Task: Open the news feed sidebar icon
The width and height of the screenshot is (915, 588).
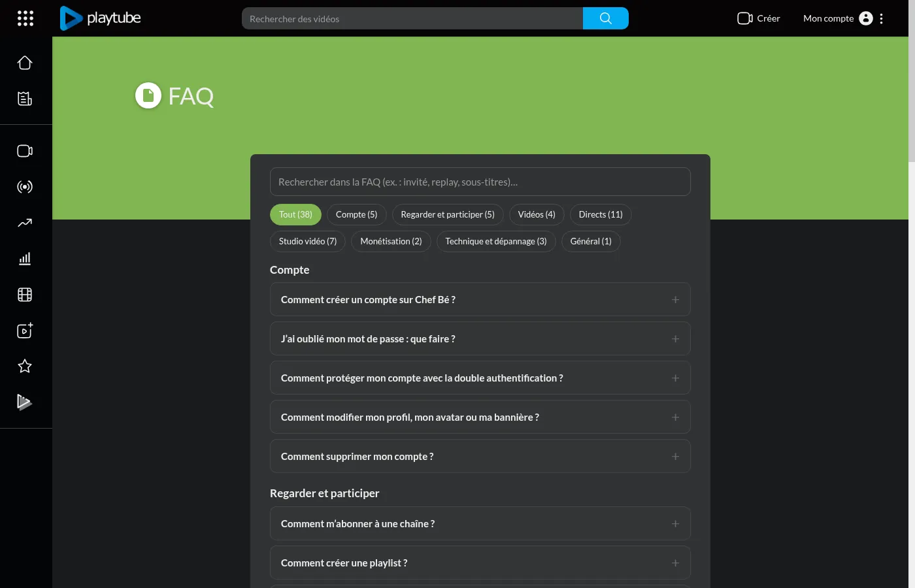Action: pos(25,99)
